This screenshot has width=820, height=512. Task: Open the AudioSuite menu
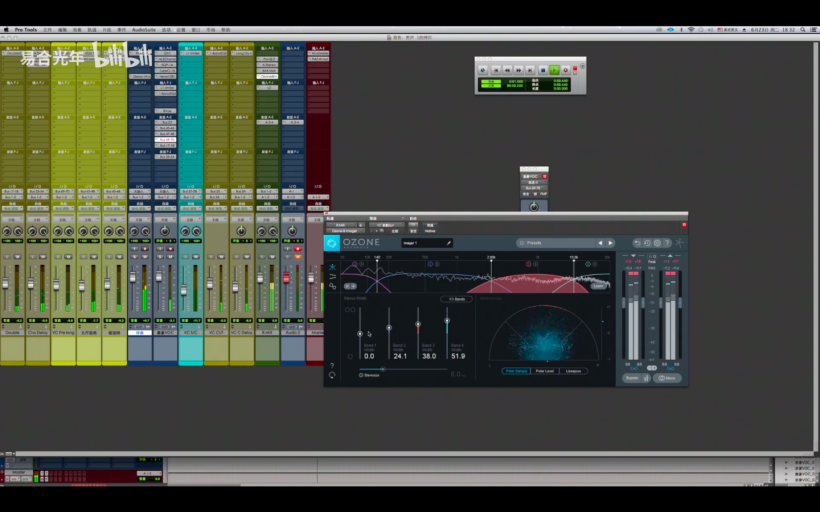[144, 30]
